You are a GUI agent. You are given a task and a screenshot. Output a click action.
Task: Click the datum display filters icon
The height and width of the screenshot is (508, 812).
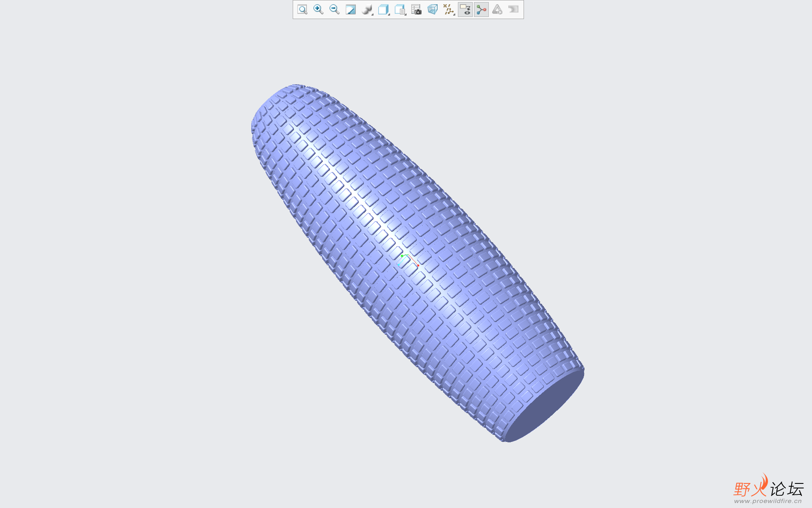(448, 10)
